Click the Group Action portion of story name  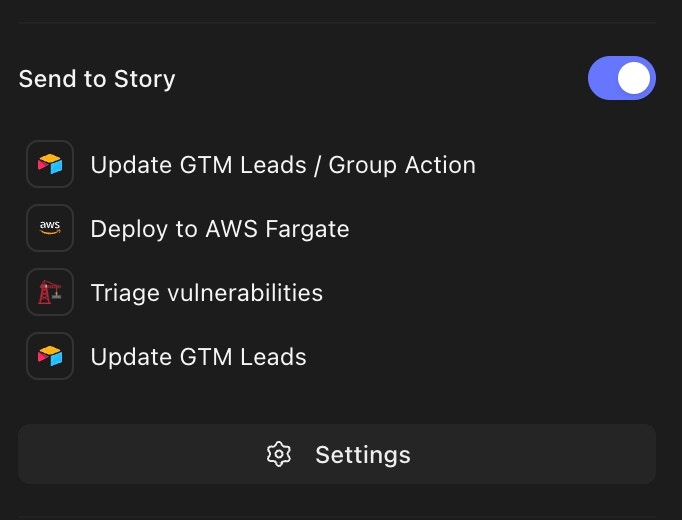[x=402, y=165]
